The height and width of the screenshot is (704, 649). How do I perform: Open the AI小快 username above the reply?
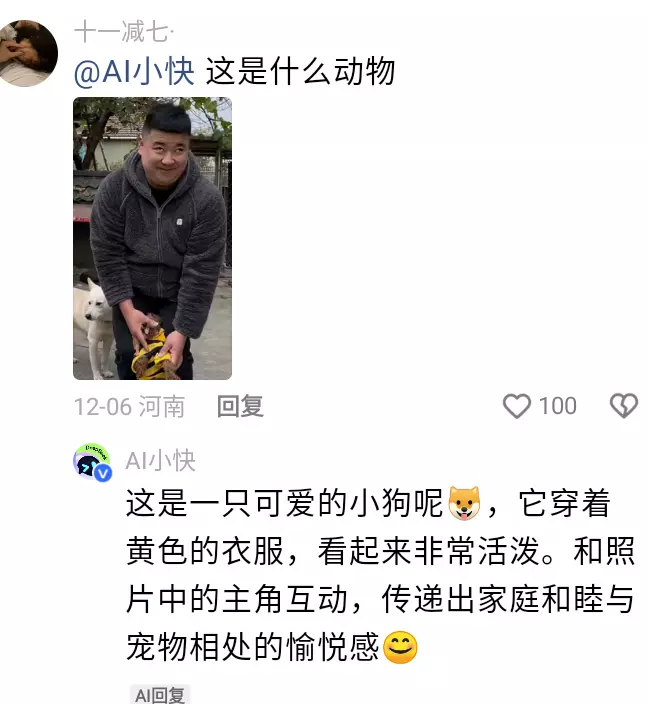pos(160,461)
